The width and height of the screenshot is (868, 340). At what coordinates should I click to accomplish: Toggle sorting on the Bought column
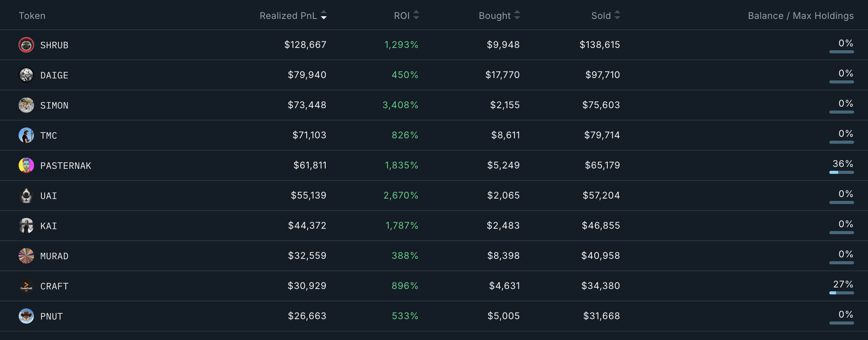click(x=499, y=15)
